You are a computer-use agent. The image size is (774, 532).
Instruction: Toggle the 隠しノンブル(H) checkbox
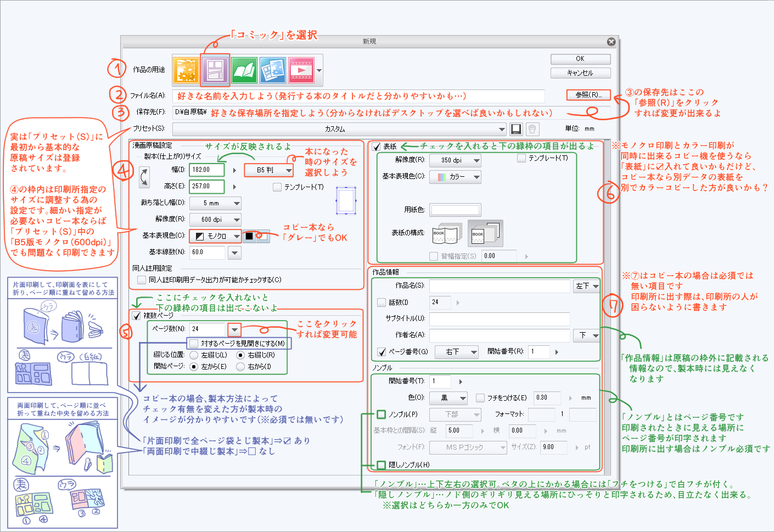click(382, 465)
